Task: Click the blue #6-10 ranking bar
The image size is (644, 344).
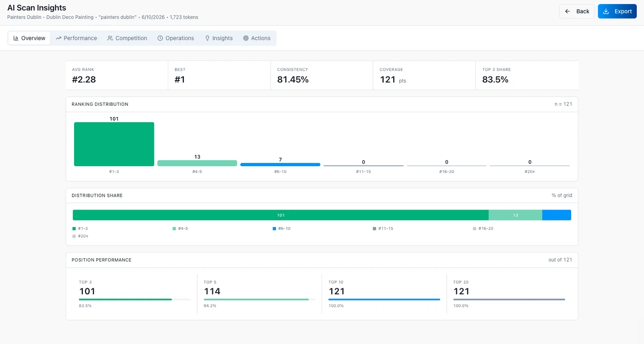Action: point(280,165)
